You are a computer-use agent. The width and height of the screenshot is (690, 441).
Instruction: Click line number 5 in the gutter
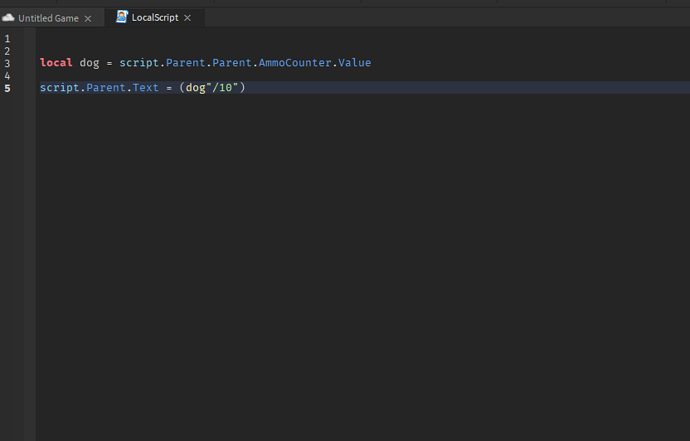[7, 88]
